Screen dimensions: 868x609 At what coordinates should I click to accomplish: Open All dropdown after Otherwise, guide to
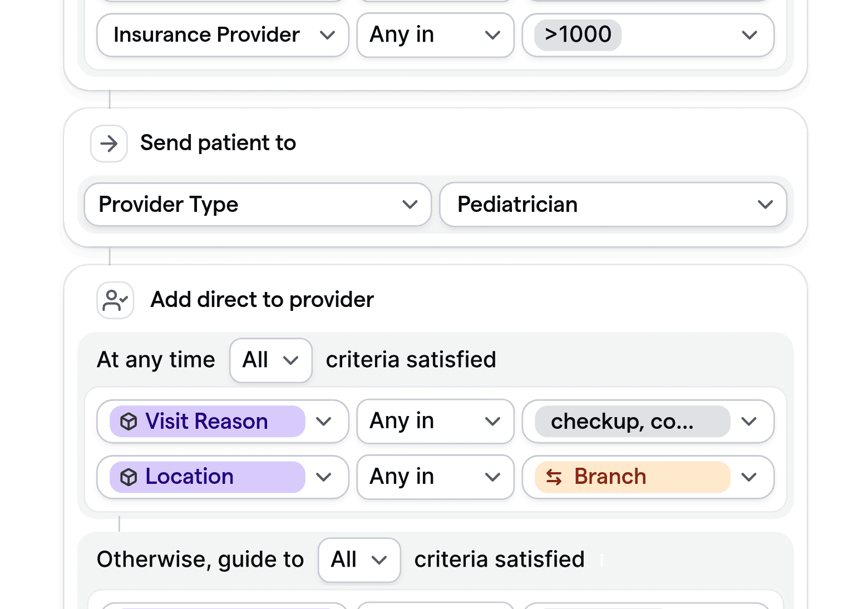click(359, 560)
